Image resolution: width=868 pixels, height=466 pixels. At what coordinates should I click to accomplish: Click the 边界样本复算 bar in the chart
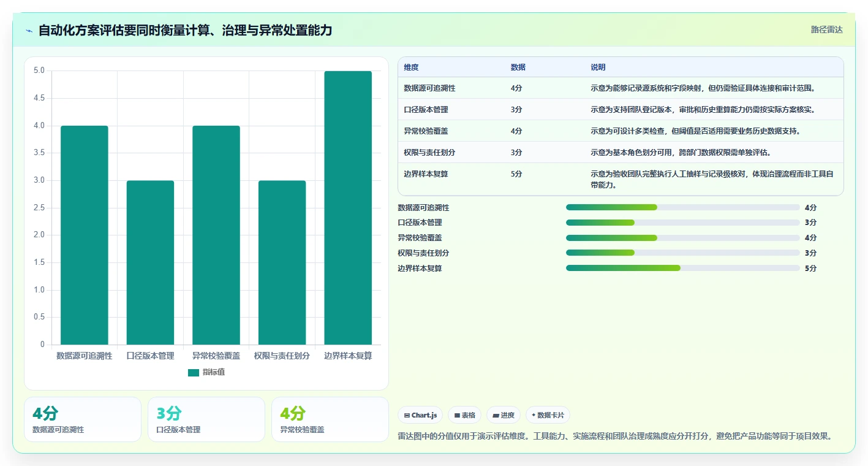tap(348, 208)
